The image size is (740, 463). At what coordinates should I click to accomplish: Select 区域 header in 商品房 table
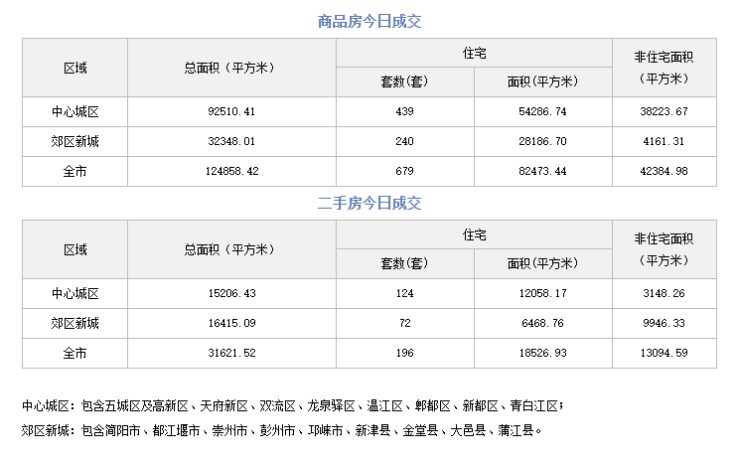coord(75,68)
